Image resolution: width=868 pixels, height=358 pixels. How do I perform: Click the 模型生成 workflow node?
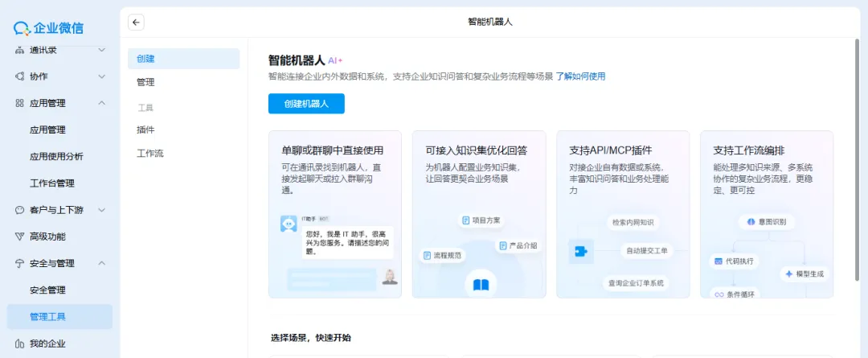click(x=805, y=274)
